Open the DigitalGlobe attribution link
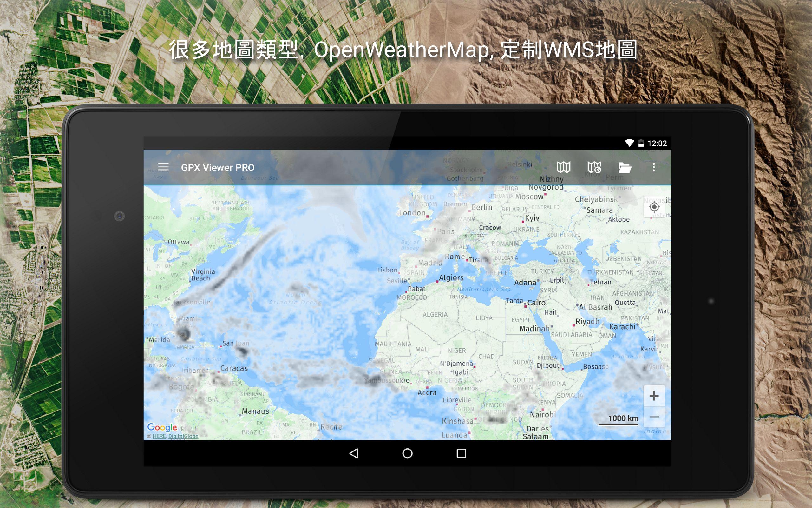This screenshot has width=812, height=508. pos(183,436)
